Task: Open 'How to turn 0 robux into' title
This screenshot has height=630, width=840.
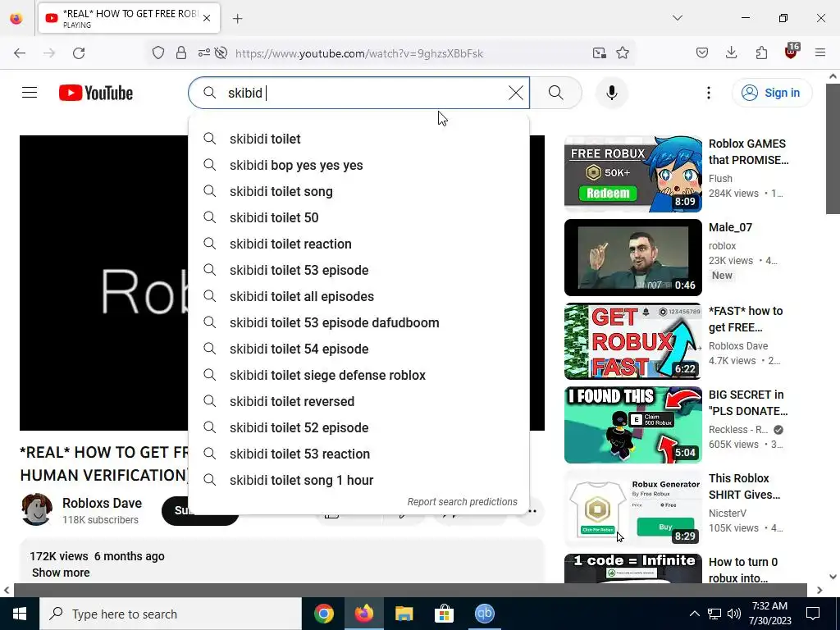Action: click(743, 569)
